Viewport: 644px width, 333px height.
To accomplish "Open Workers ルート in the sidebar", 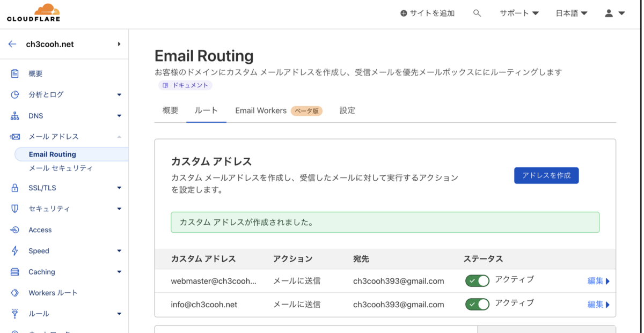I will 53,293.
